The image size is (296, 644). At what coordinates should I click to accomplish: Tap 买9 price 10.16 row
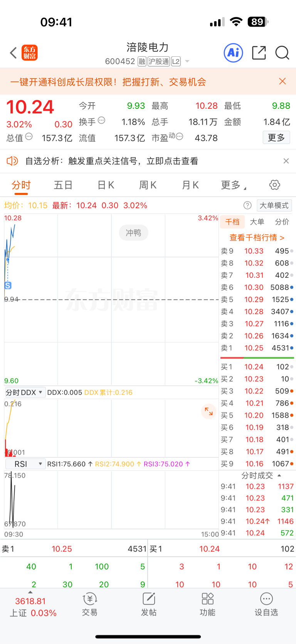click(x=257, y=463)
